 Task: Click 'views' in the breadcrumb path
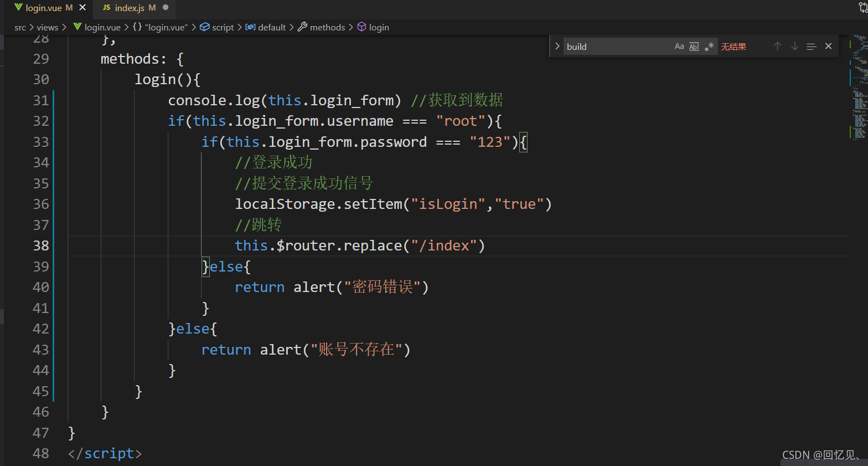click(x=48, y=27)
